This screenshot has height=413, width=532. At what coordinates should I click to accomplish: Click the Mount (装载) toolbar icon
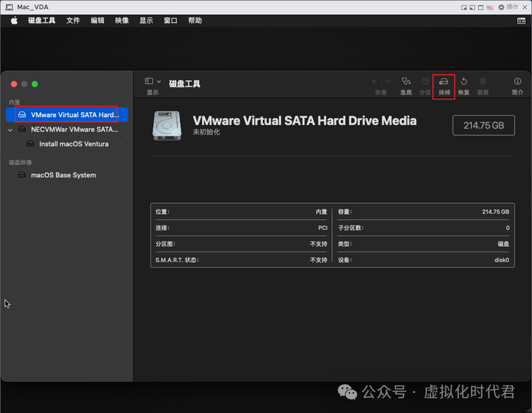pos(482,81)
